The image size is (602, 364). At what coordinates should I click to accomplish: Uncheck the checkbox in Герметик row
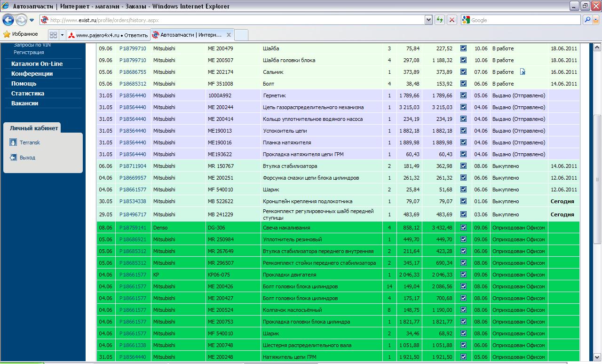463,95
